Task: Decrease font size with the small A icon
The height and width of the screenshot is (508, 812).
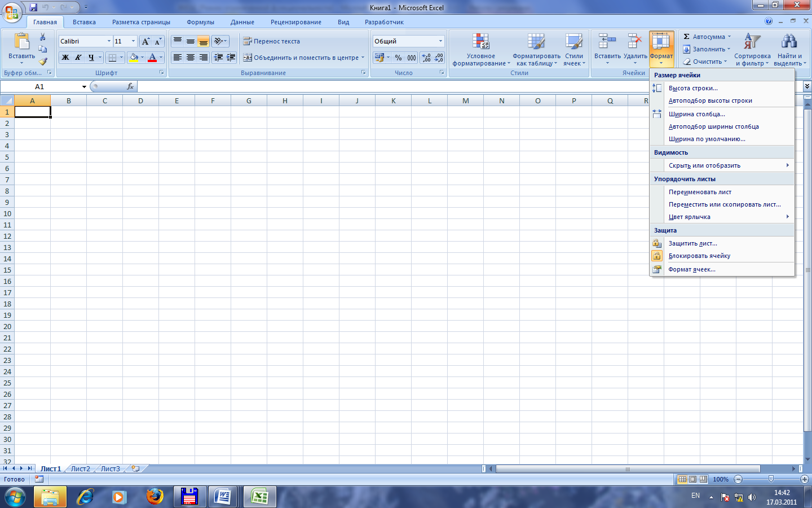Action: pyautogui.click(x=158, y=41)
